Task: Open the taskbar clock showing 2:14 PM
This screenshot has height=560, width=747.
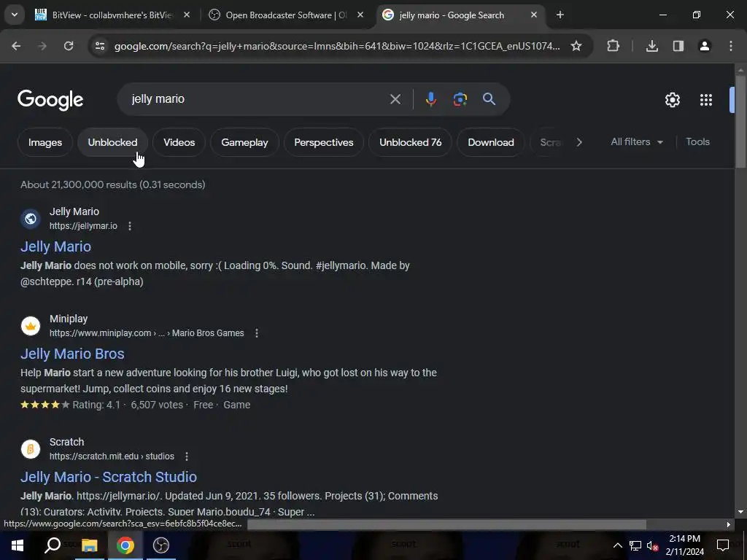Action: [x=684, y=545]
